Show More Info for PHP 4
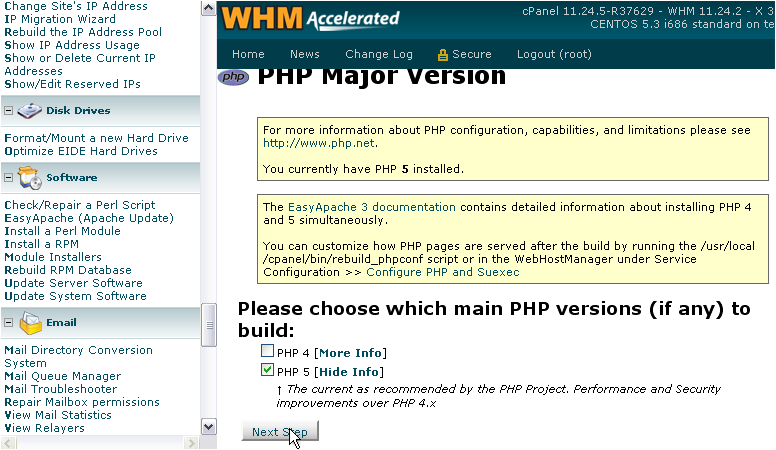This screenshot has height=450, width=776. 351,353
